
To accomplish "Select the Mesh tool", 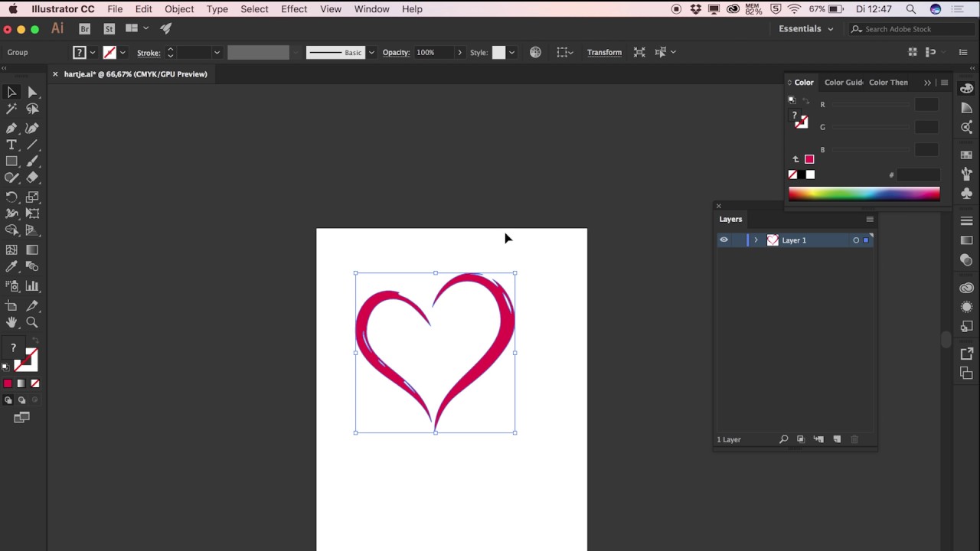I will point(11,249).
